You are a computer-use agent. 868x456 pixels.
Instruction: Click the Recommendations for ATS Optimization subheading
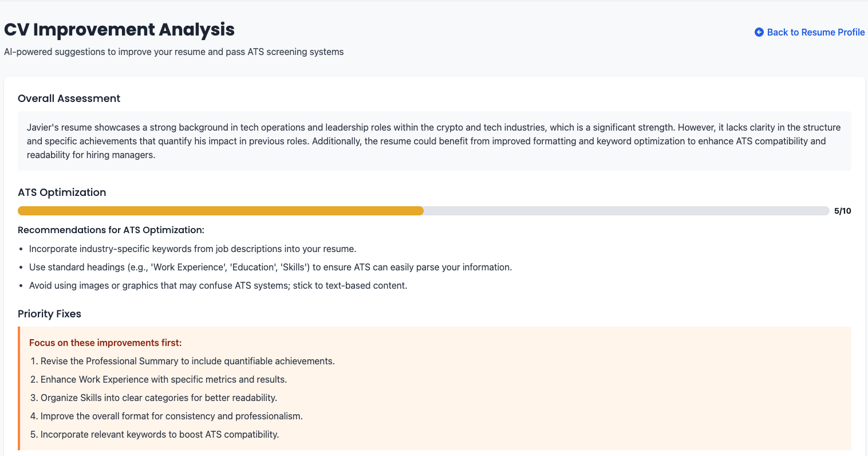pos(112,230)
